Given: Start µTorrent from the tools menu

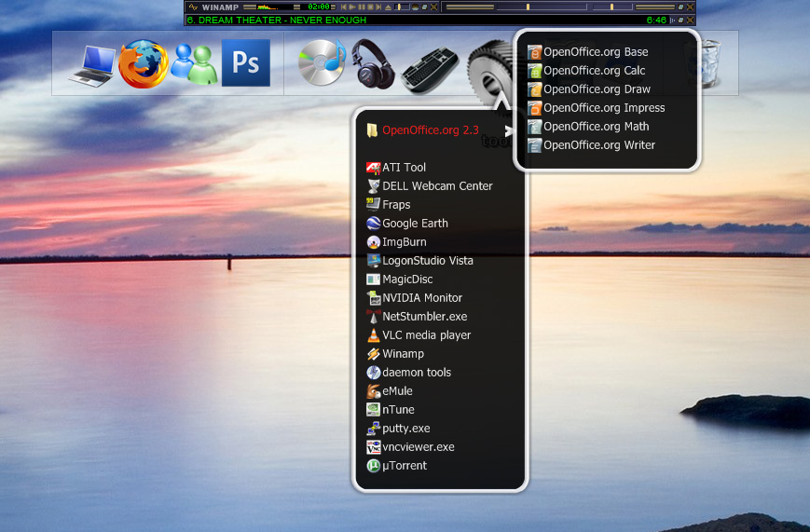Looking at the screenshot, I should 404,466.
